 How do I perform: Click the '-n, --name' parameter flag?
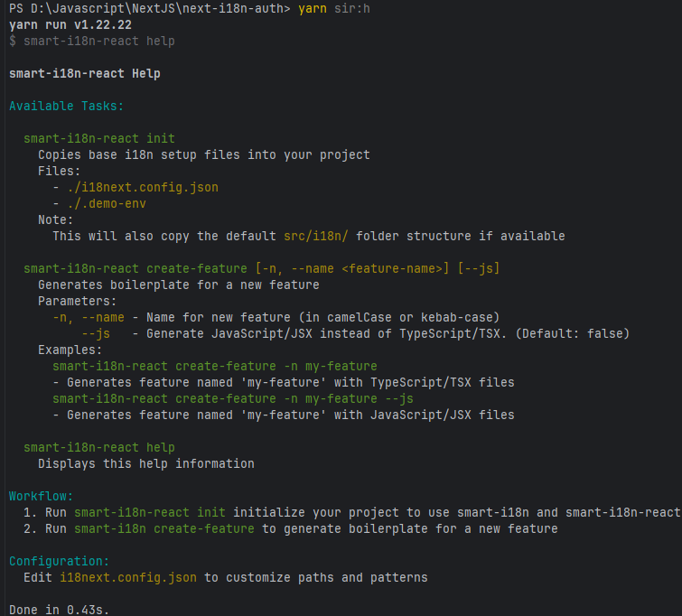click(x=89, y=318)
